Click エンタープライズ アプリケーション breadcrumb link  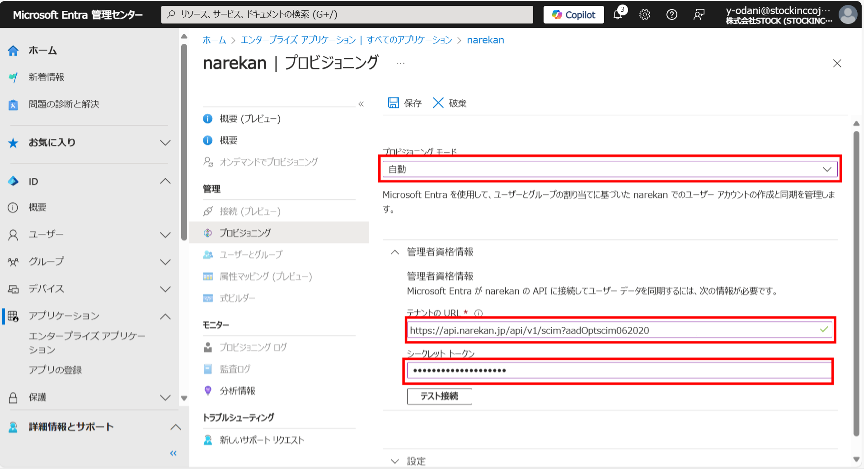point(298,40)
